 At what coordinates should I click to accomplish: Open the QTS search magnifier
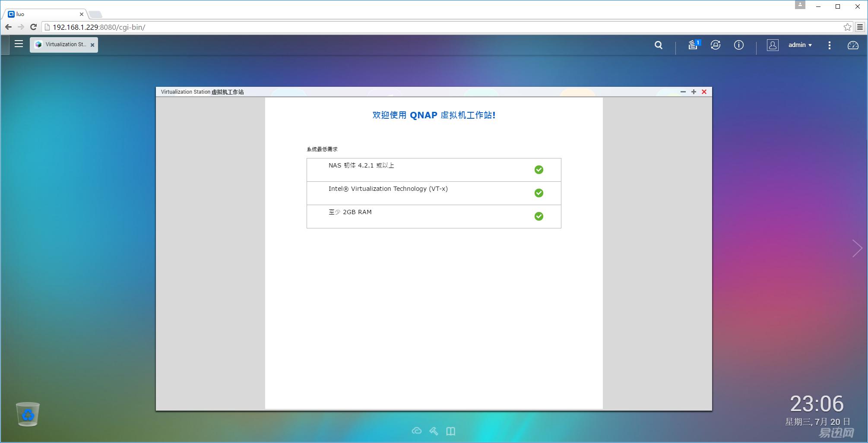(659, 45)
